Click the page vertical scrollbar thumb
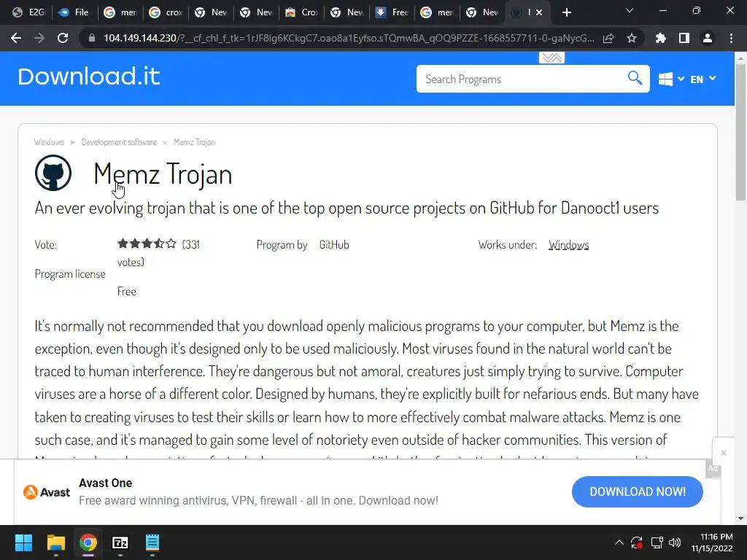 pyautogui.click(x=740, y=131)
